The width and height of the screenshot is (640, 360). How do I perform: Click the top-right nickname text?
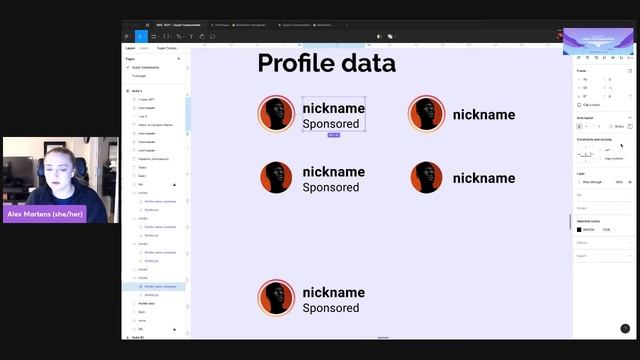[x=484, y=115]
